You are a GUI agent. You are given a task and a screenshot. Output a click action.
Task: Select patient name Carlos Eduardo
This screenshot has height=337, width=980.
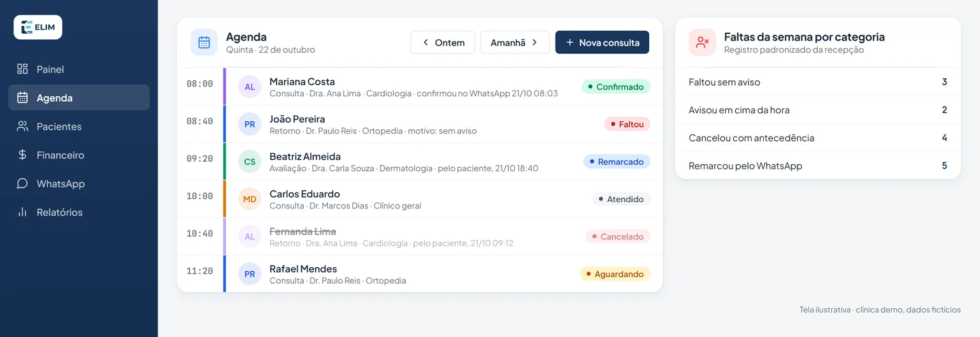[x=304, y=194]
